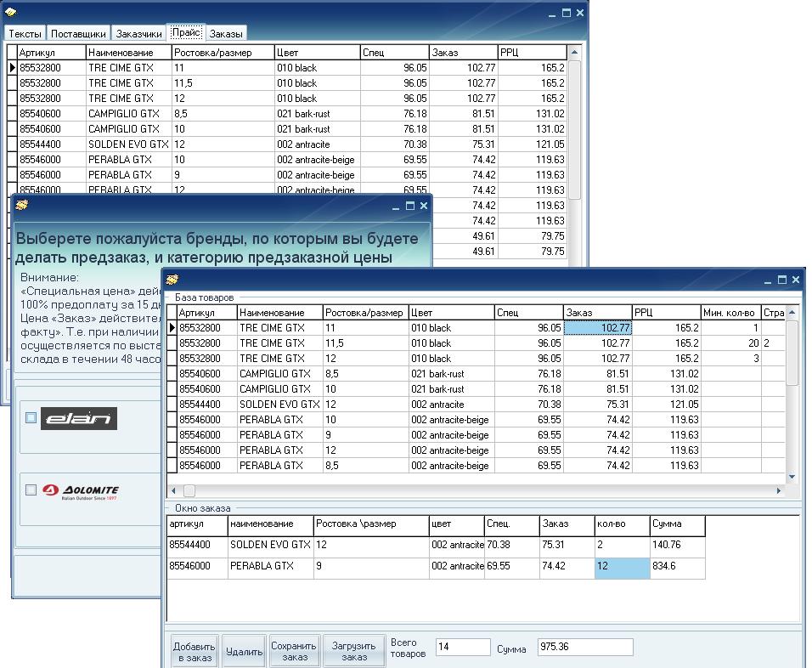Enable the Elan brand checkbox
The image size is (812, 668).
(31, 417)
